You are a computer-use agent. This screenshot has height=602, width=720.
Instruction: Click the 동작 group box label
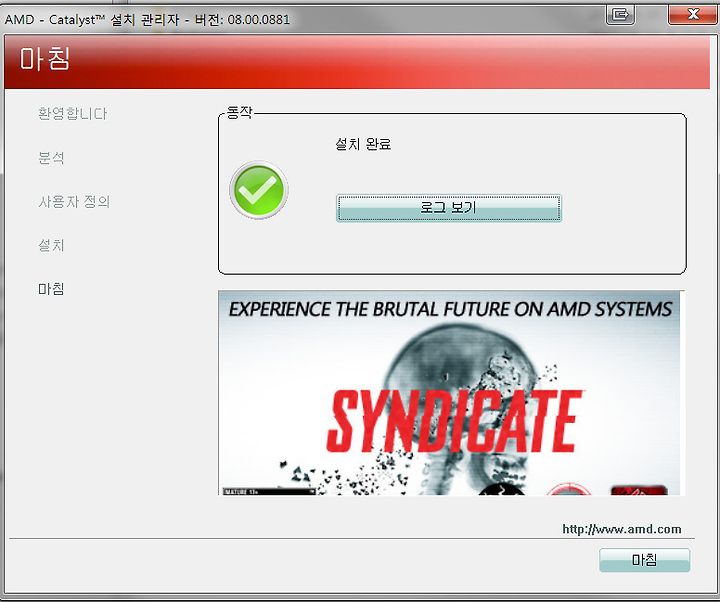239,113
